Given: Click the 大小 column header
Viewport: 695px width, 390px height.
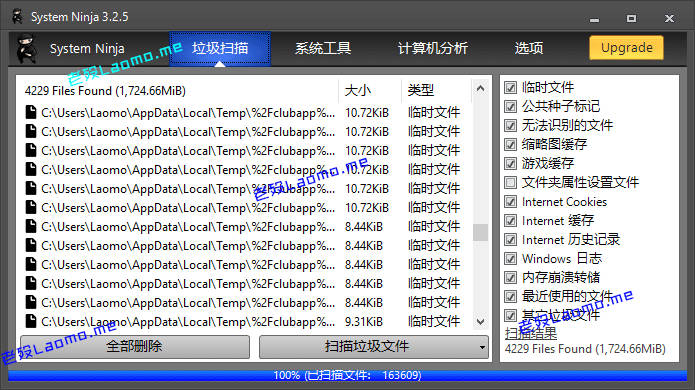Looking at the screenshot, I should tap(370, 91).
